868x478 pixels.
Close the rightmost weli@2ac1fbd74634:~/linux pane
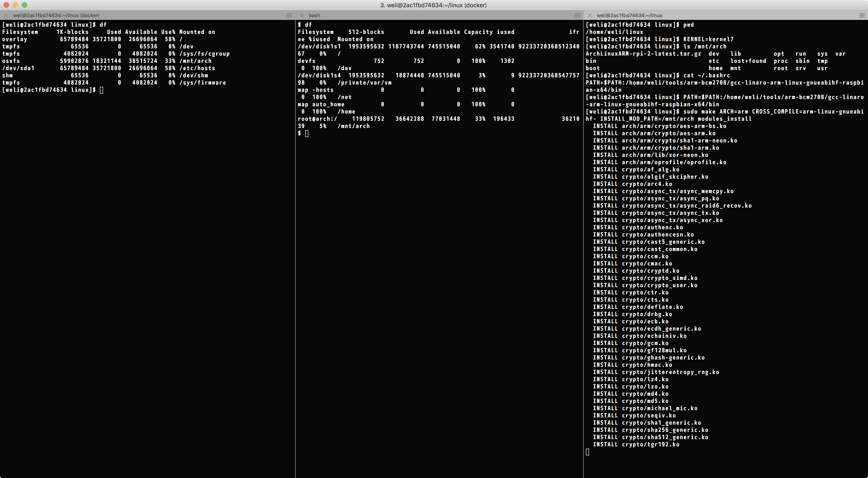click(590, 16)
